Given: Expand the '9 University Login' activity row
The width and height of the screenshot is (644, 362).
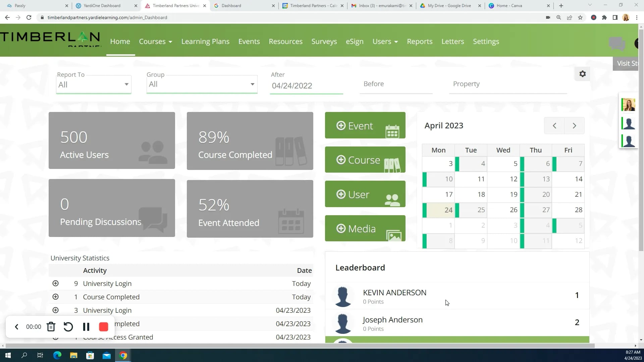Looking at the screenshot, I should 55,283.
